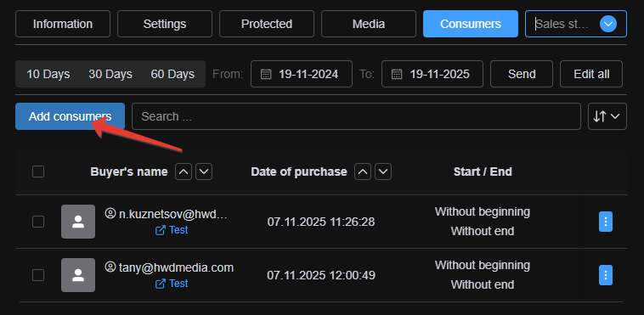
Task: Open the sort order dropdown
Action: (x=607, y=116)
